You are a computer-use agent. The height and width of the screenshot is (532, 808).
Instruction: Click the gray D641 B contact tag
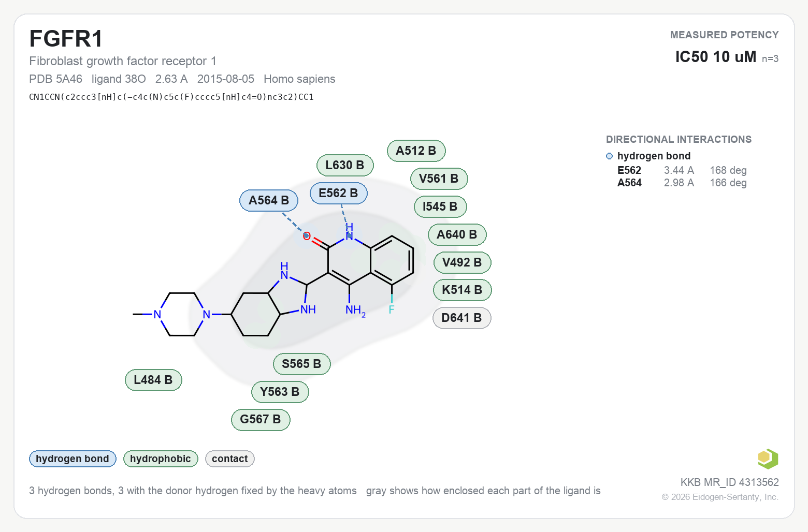[462, 318]
